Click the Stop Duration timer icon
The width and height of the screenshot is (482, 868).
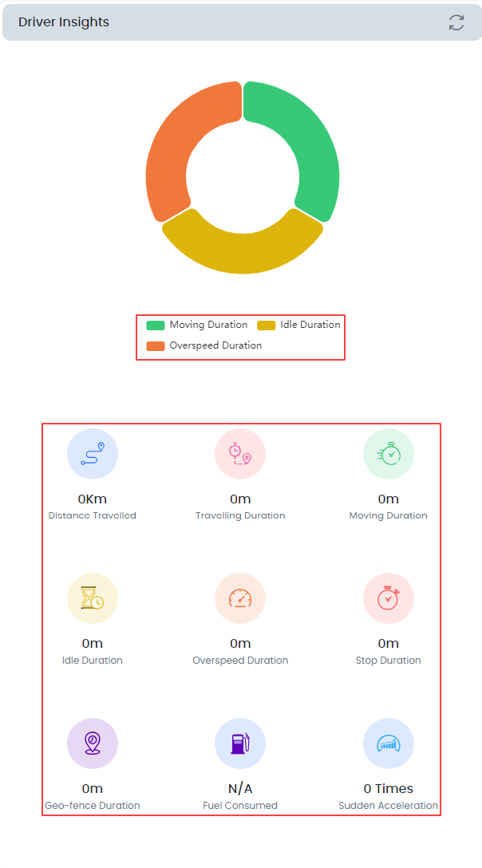389,598
